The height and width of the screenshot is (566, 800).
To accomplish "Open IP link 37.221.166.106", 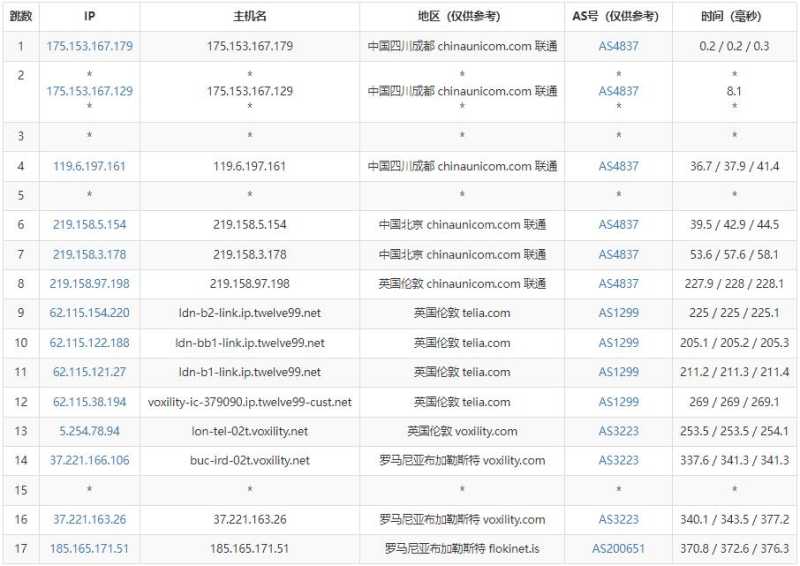I will point(89,460).
